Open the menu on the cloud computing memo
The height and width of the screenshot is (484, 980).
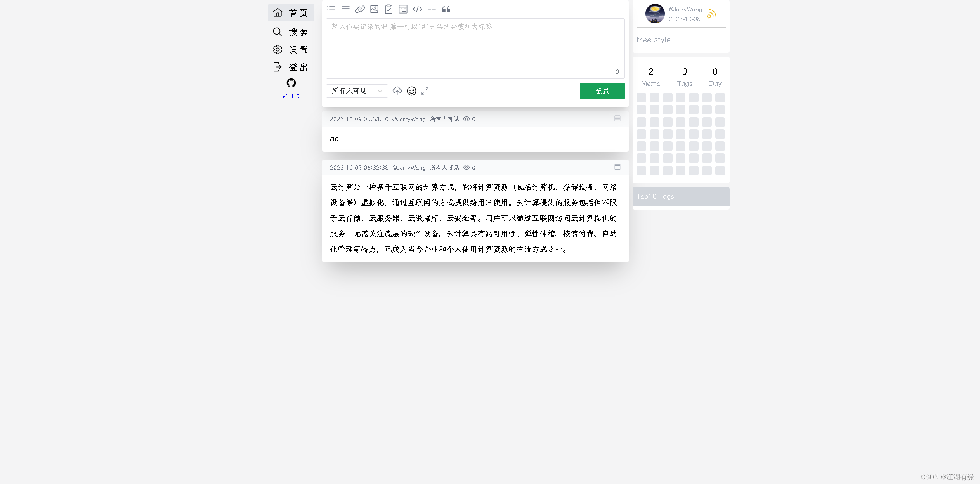617,167
